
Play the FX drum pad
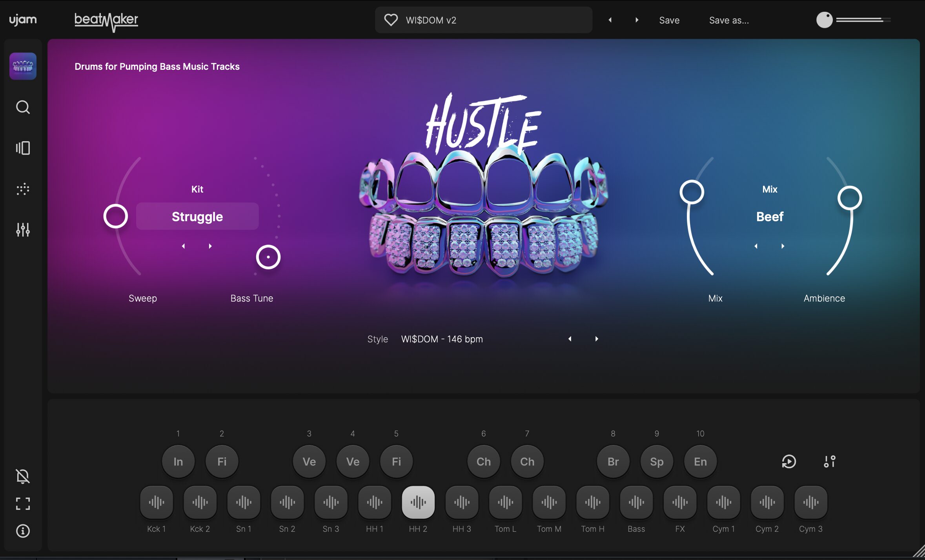[x=680, y=502]
